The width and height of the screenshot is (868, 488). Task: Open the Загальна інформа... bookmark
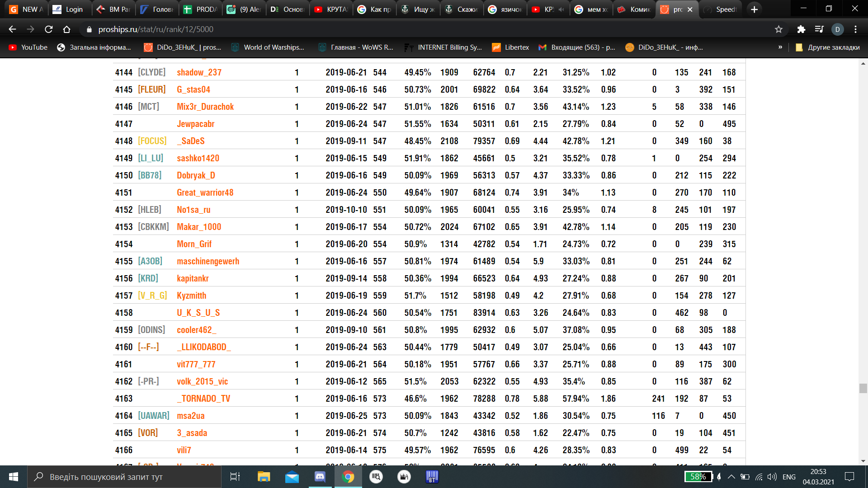pos(94,47)
